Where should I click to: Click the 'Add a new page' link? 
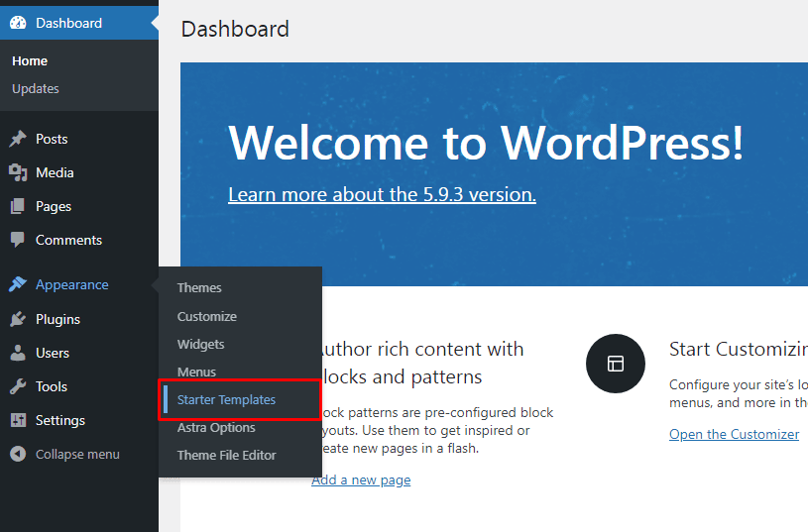[361, 479]
